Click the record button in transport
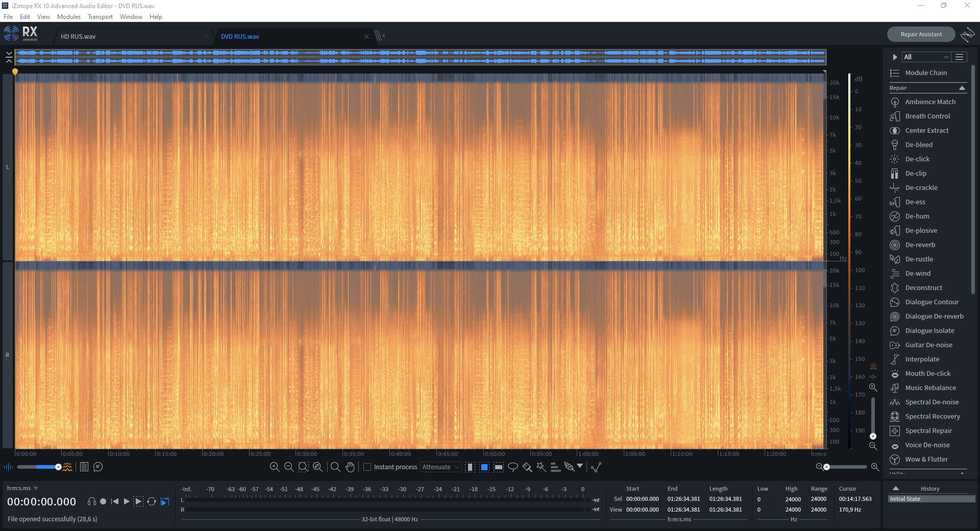980x531 pixels. pos(103,501)
